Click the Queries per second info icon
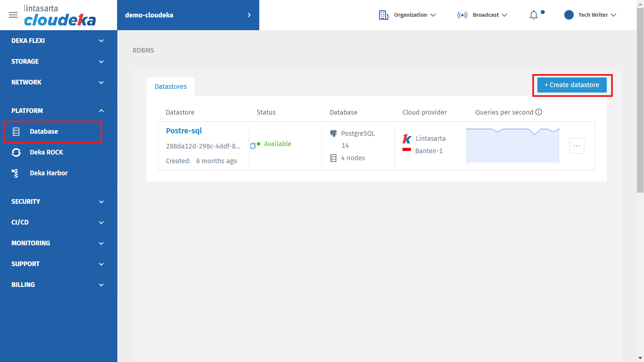644x362 pixels. (539, 112)
